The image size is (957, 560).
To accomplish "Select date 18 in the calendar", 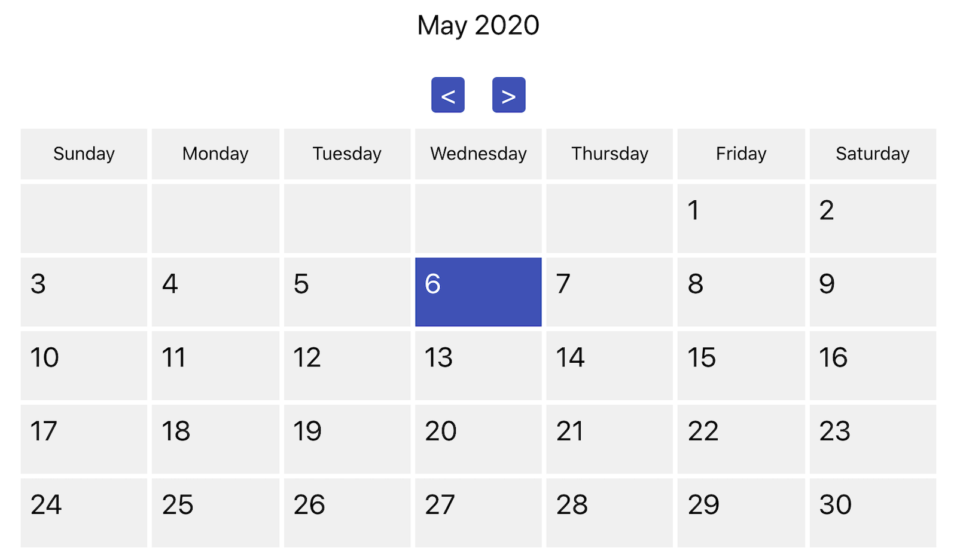I will coord(215,439).
